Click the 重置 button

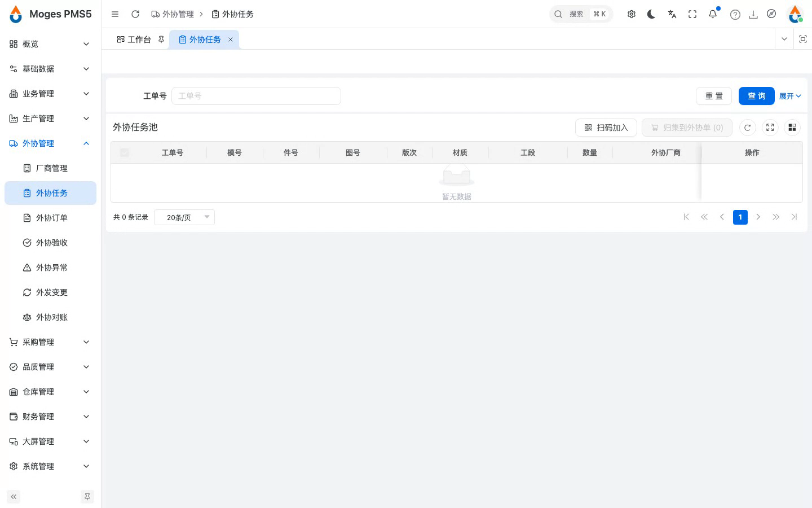714,96
